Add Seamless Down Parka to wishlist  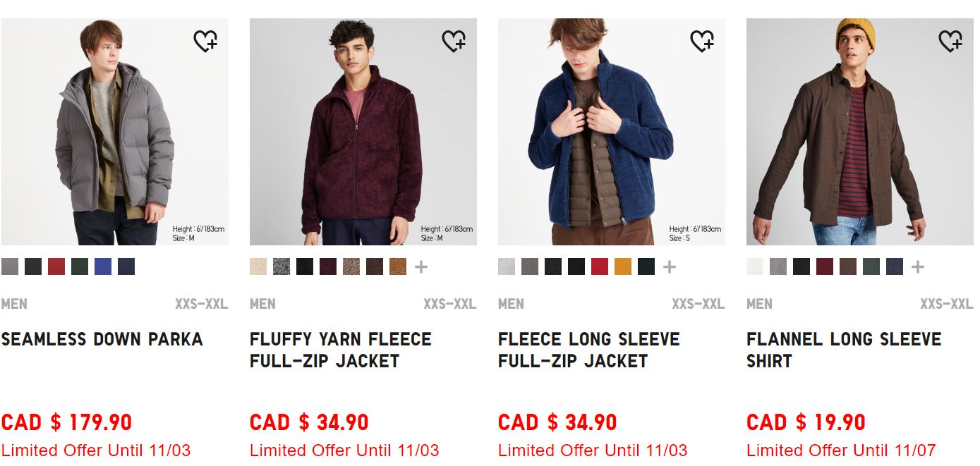coord(205,42)
